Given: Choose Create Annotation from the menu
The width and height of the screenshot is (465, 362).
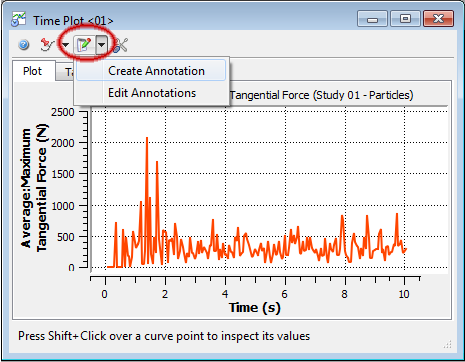Looking at the screenshot, I should coord(151,71).
